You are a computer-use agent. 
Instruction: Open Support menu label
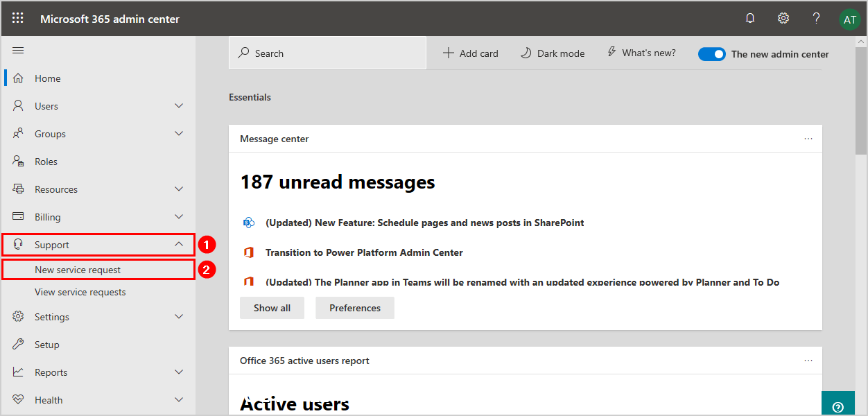point(52,245)
